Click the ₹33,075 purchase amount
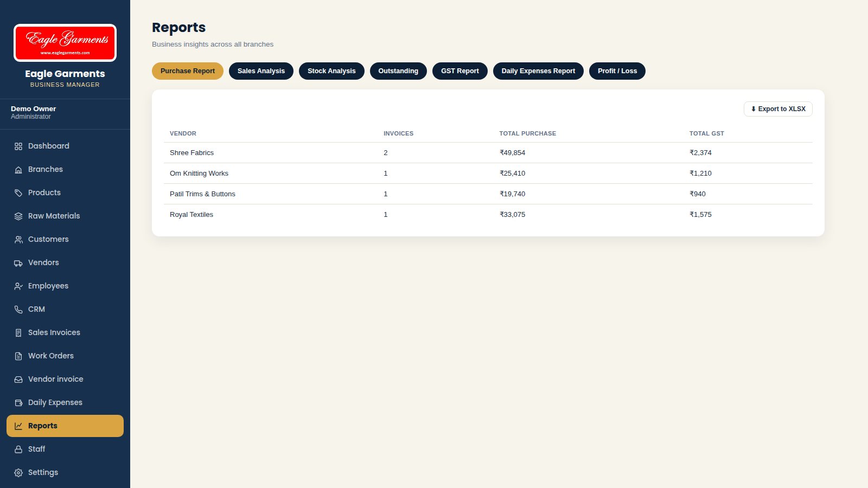The image size is (868, 488). [x=512, y=215]
